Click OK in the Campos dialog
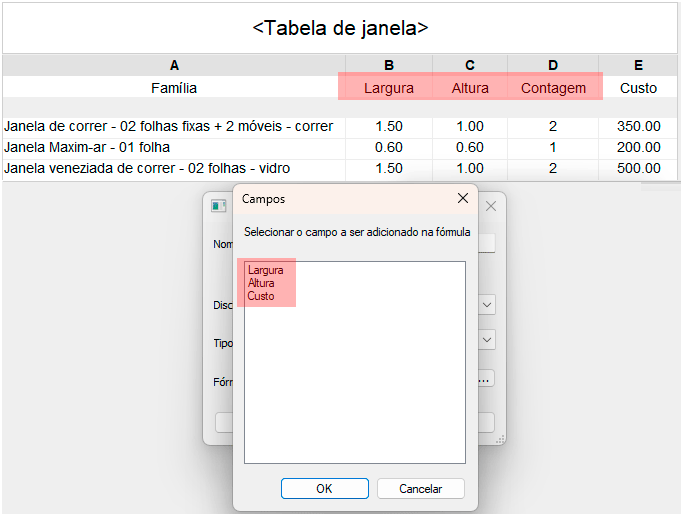The image size is (681, 514). [x=324, y=488]
